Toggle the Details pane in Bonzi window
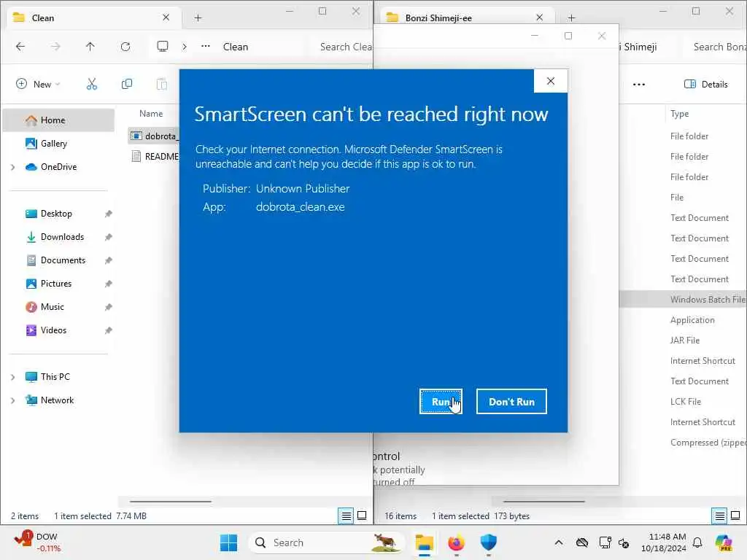 [x=706, y=85]
